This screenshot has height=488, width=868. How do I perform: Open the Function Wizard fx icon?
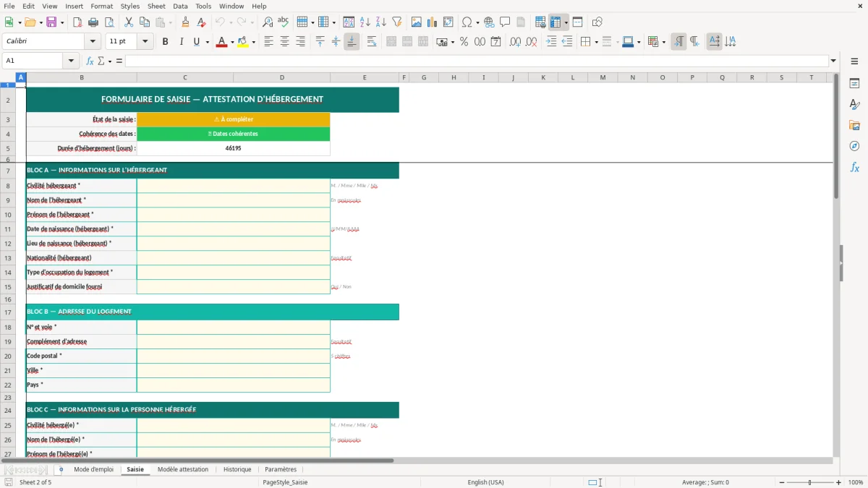90,61
